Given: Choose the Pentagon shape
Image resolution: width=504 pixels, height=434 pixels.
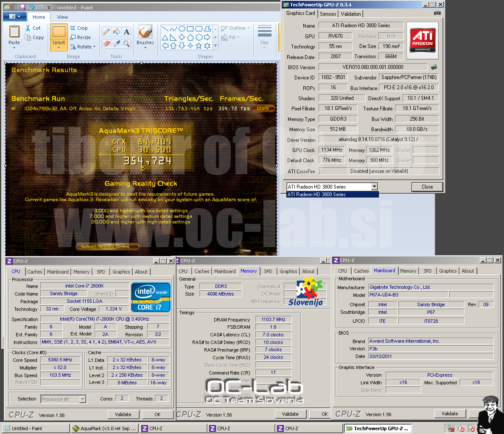Looking at the screenshot, I should point(190,37).
